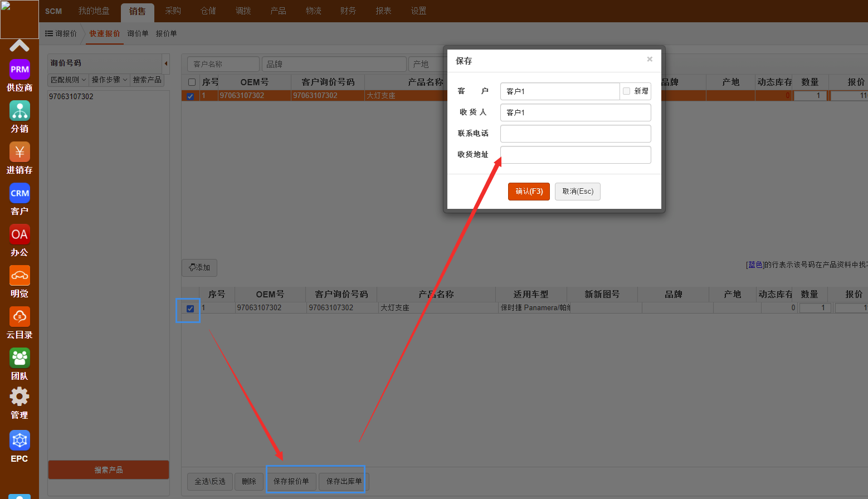Click the 取消(Esc) button
The image size is (868, 499).
point(578,192)
